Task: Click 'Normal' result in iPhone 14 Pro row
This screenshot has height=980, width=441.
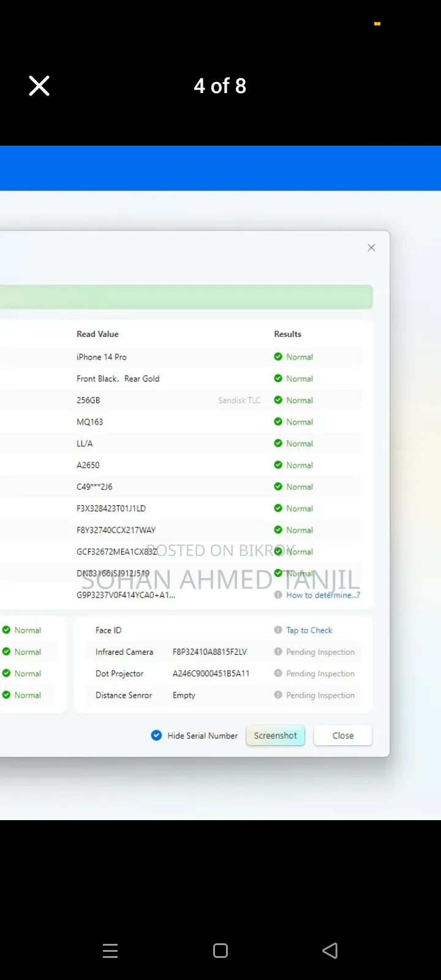Action: [300, 357]
